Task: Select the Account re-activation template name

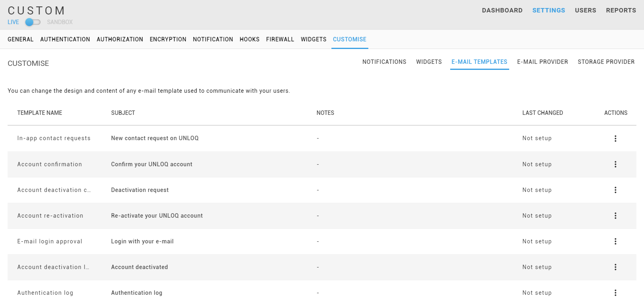Action: coord(50,216)
